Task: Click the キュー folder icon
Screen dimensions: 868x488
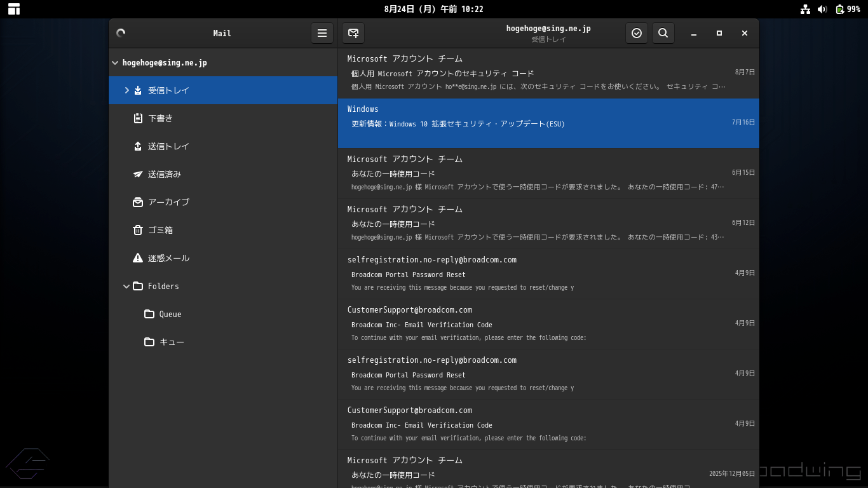Action: [x=149, y=342]
